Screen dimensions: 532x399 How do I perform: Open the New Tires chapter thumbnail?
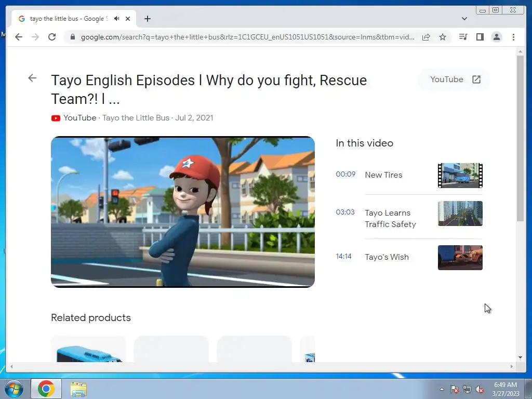pyautogui.click(x=460, y=176)
